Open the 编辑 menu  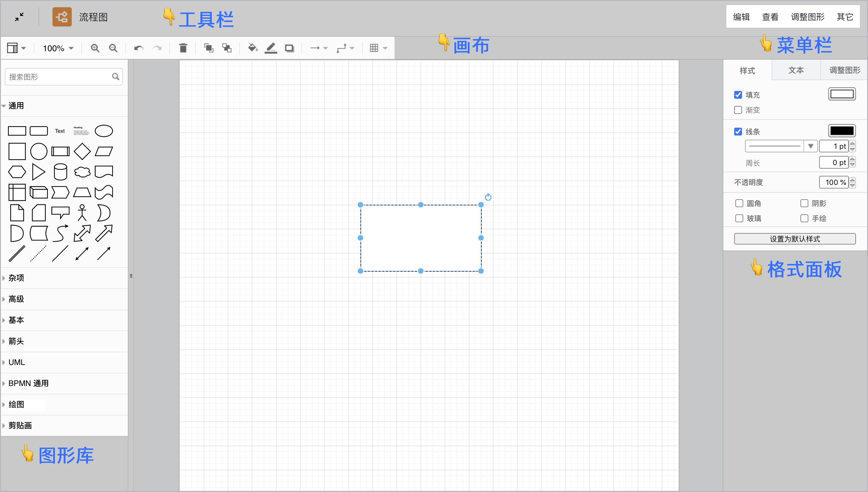(x=741, y=17)
